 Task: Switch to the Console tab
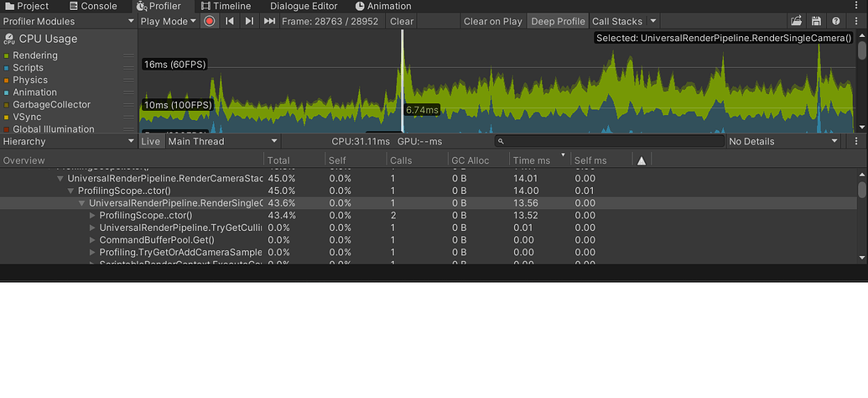(x=91, y=6)
